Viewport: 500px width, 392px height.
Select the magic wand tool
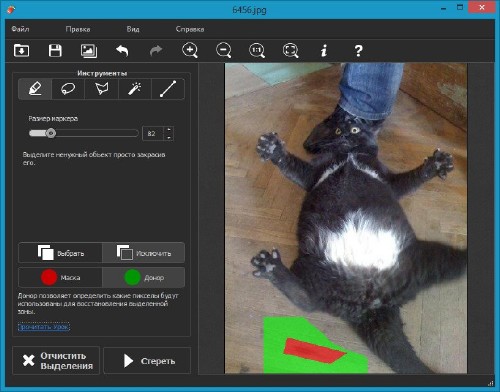[x=135, y=89]
